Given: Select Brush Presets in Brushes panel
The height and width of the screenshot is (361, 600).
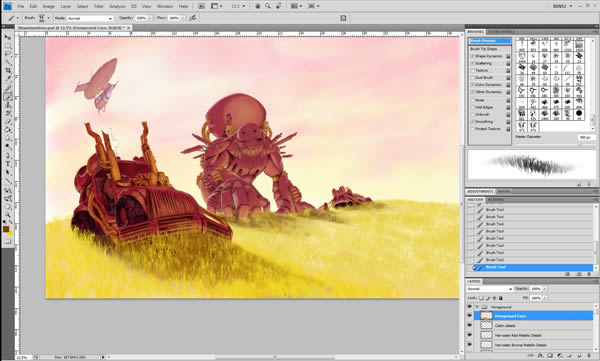Looking at the screenshot, I should click(490, 41).
